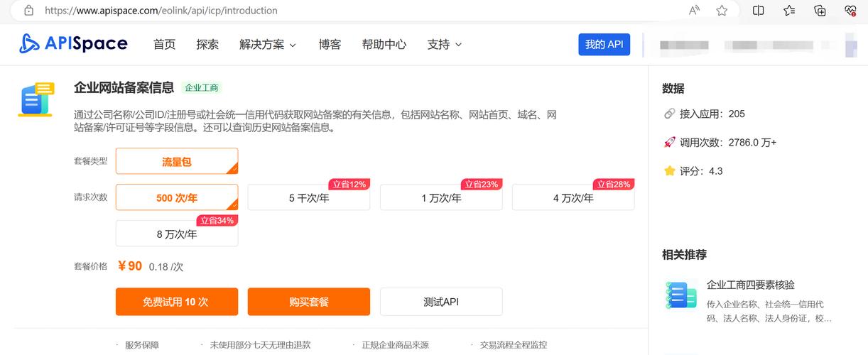This screenshot has width=868, height=355.
Task: Click the site info lock icon
Action: coord(28,11)
